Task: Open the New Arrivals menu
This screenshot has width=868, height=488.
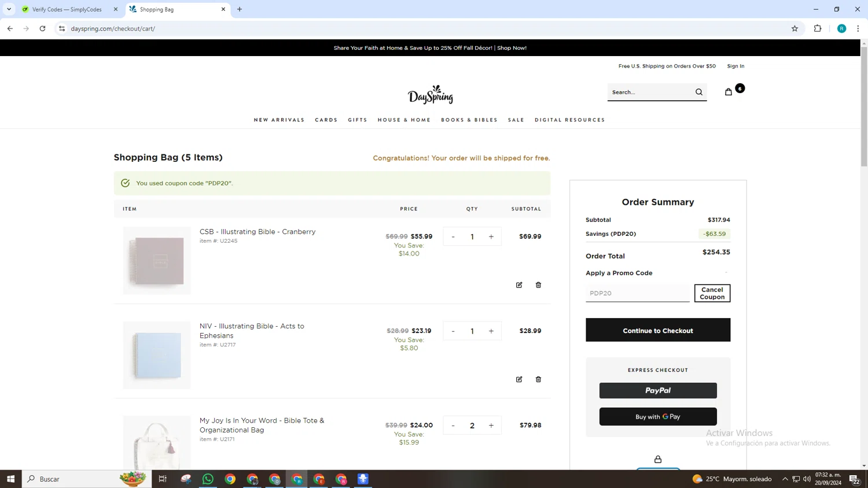Action: pos(279,120)
